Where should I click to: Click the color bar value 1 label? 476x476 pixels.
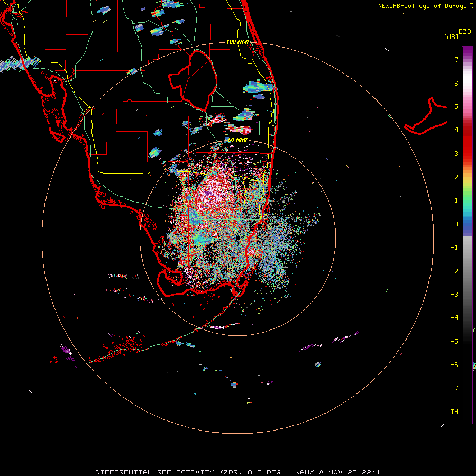456,200
